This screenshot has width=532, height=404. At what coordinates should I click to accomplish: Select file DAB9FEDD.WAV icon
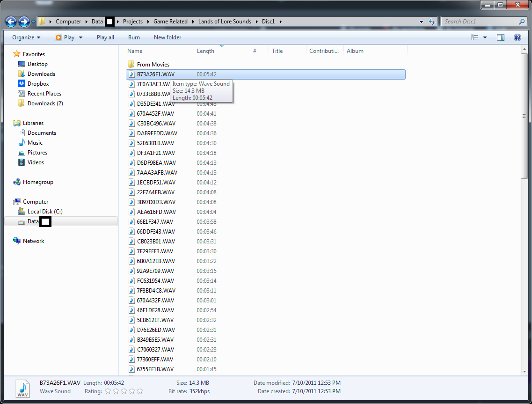131,133
